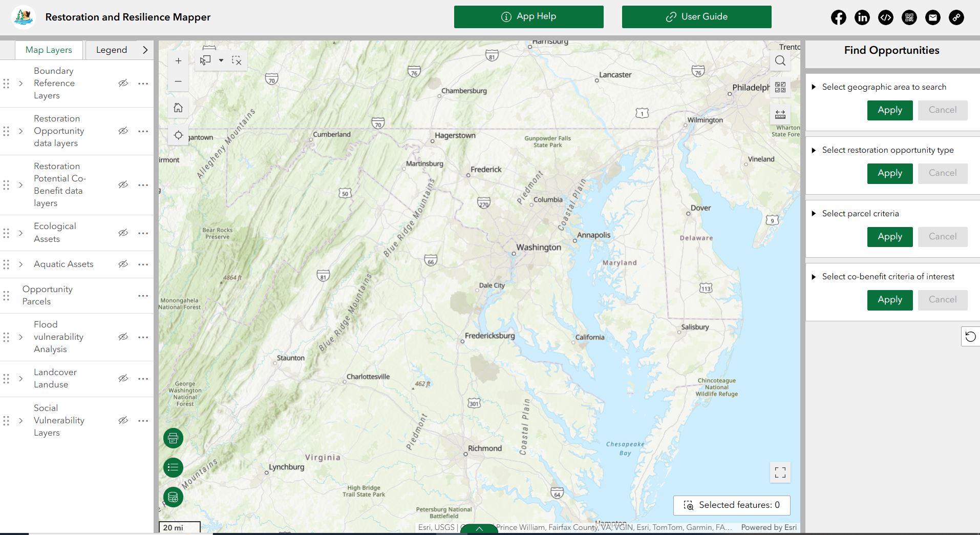The image size is (980, 535).
Task: Open the select tool dropdown arrow
Action: coord(221,60)
